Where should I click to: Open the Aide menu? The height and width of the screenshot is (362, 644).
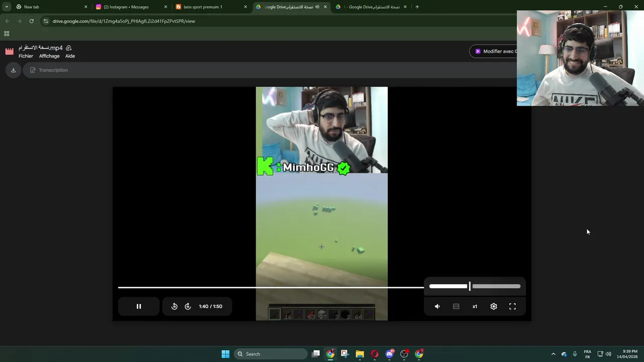pyautogui.click(x=70, y=56)
